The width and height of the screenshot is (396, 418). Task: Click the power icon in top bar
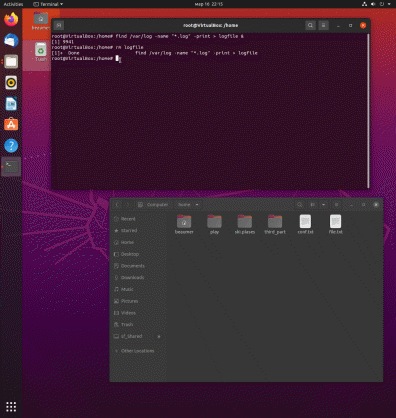pyautogui.click(x=382, y=4)
